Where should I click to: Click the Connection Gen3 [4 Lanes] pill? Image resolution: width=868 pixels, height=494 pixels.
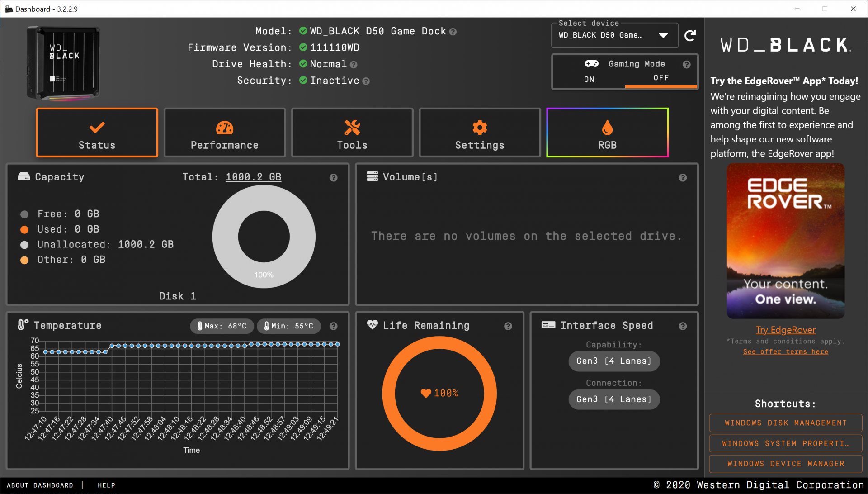[x=614, y=399]
